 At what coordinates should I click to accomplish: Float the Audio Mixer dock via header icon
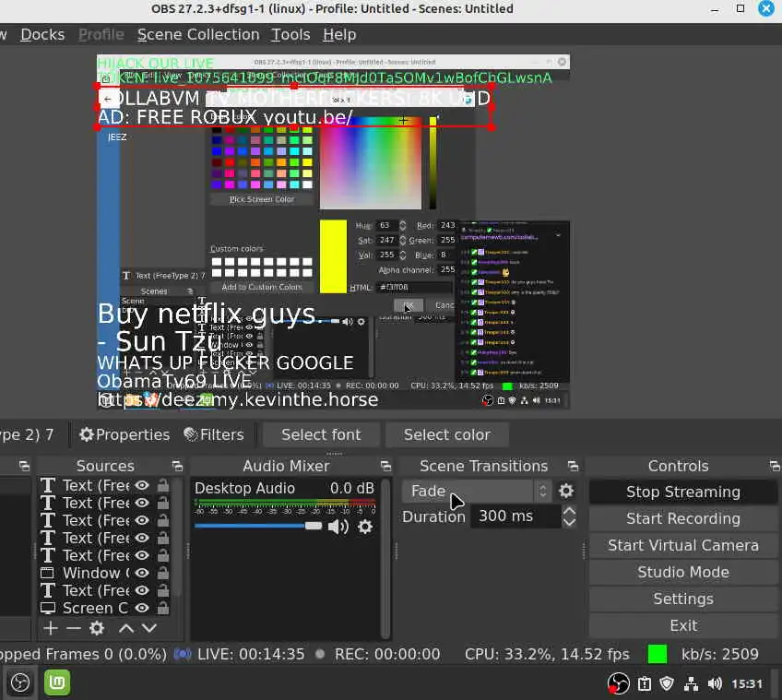tap(385, 466)
